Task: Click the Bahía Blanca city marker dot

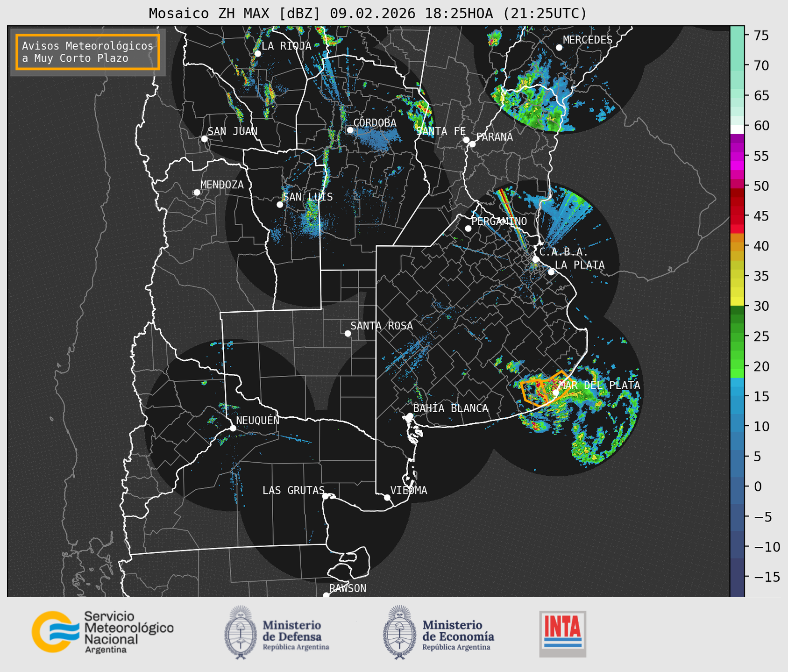Action: pyautogui.click(x=410, y=416)
